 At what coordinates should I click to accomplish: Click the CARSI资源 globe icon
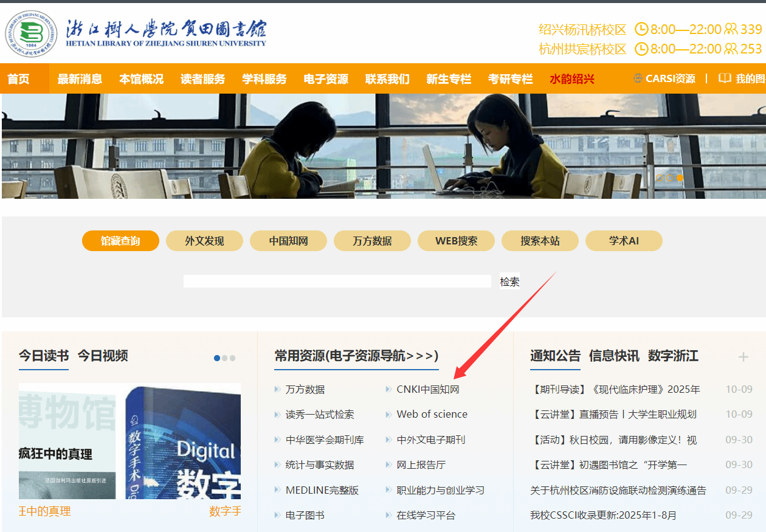point(638,78)
